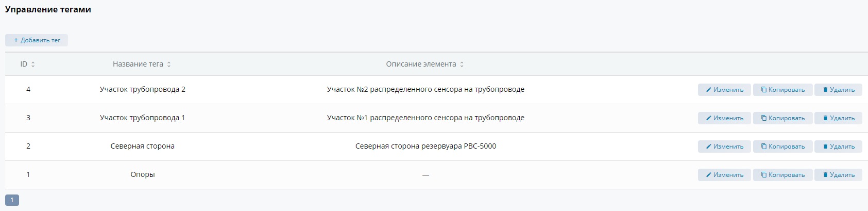
Task: Select the Опоры tag name cell
Action: (143, 175)
